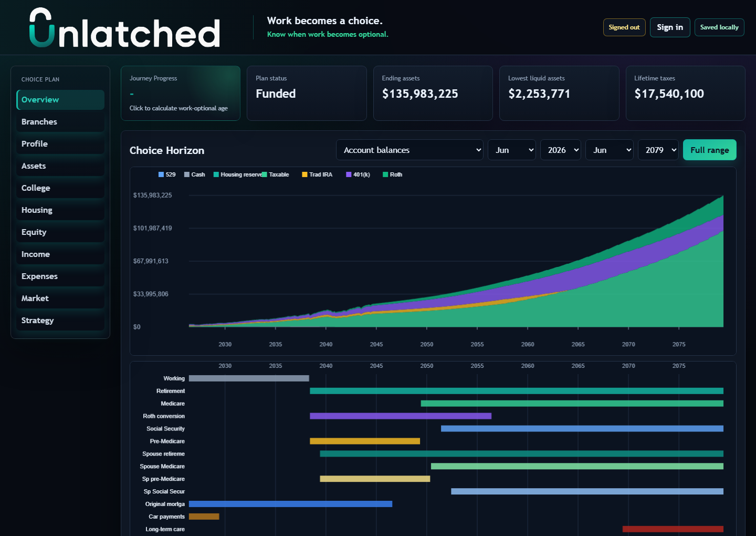Open the Branches section

60,122
